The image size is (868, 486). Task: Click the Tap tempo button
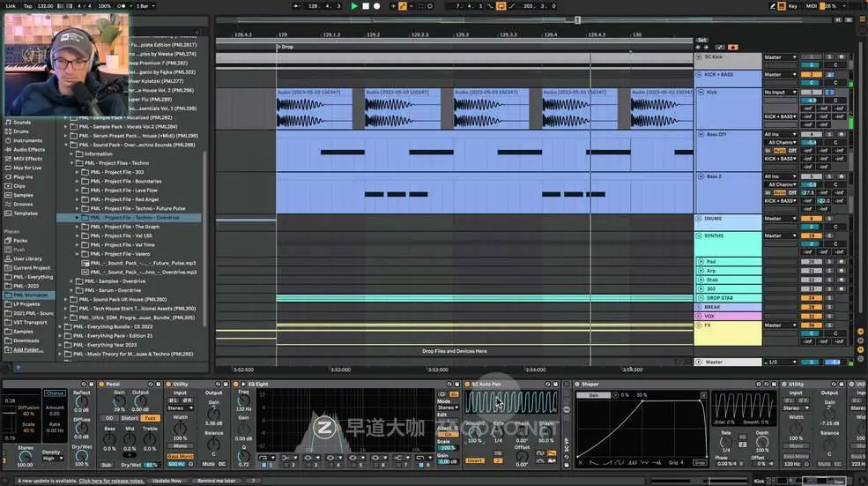tap(26, 6)
